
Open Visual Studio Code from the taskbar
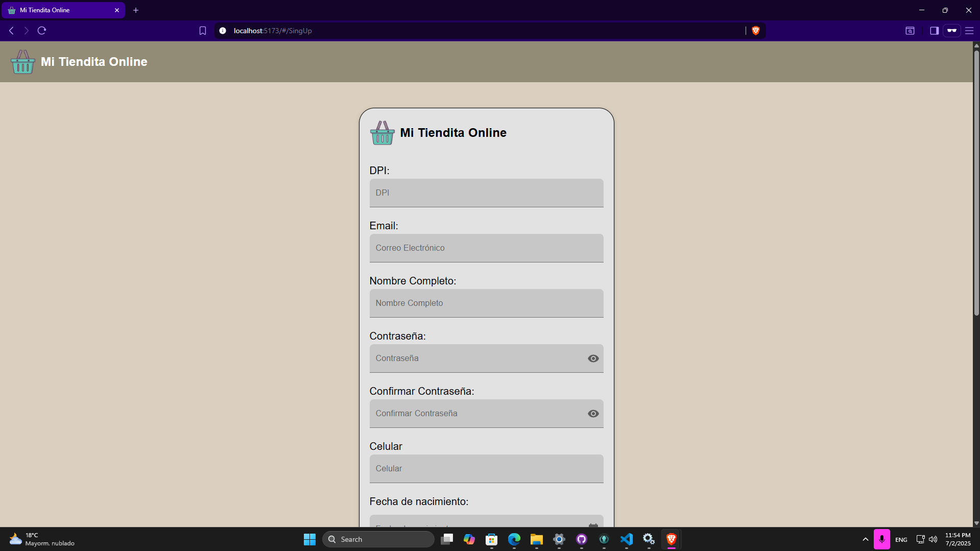tap(626, 539)
